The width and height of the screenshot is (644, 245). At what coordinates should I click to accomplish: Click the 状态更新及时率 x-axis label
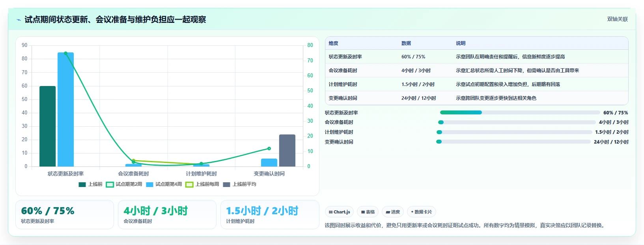(65, 174)
